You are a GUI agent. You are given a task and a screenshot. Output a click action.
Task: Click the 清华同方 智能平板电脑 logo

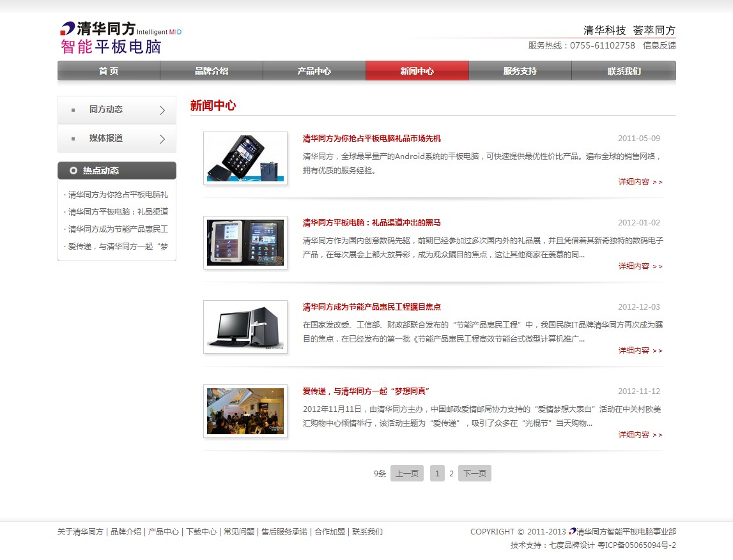[x=121, y=38]
